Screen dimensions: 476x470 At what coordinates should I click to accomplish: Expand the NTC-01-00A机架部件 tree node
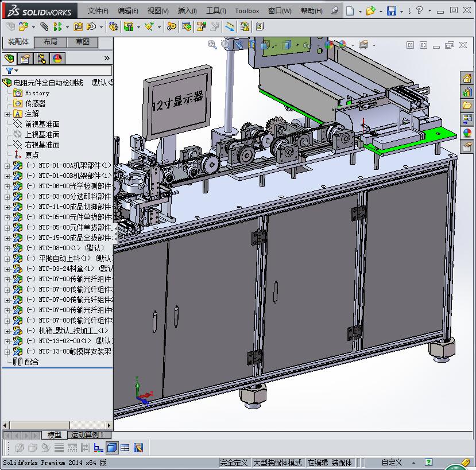click(x=7, y=166)
